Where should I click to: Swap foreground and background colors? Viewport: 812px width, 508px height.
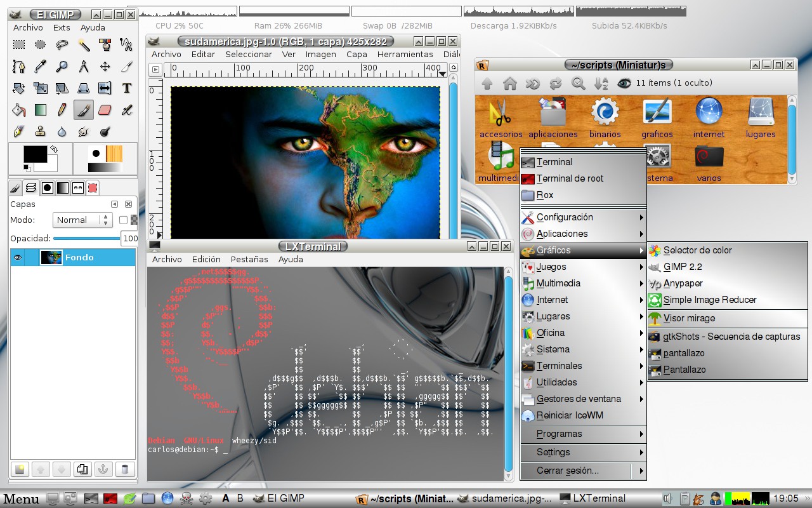(x=54, y=149)
